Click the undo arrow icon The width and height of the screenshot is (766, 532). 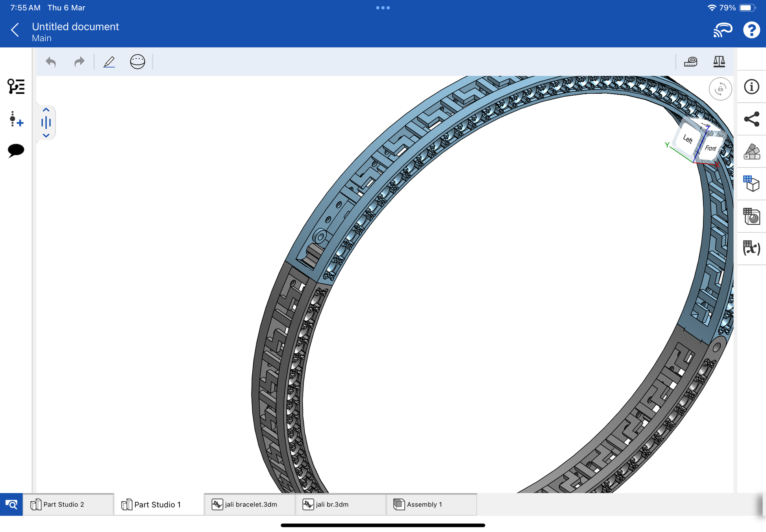click(51, 62)
